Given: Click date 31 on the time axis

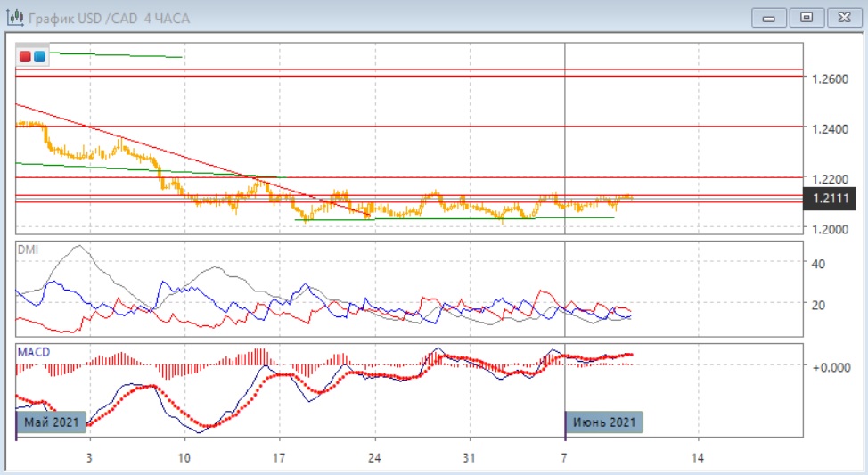Looking at the screenshot, I should pyautogui.click(x=470, y=458).
